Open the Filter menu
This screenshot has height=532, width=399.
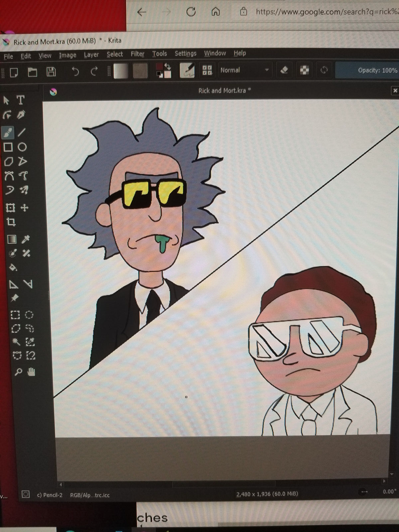pyautogui.click(x=138, y=54)
